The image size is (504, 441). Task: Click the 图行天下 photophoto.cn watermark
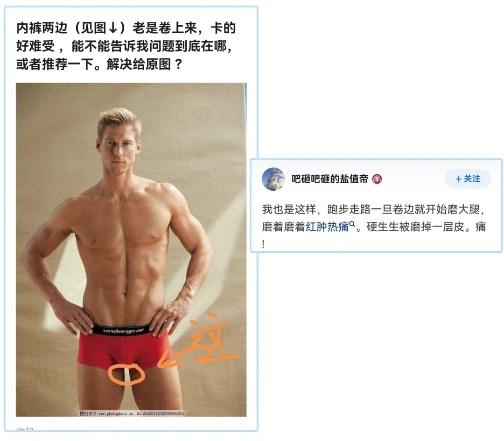point(106,413)
